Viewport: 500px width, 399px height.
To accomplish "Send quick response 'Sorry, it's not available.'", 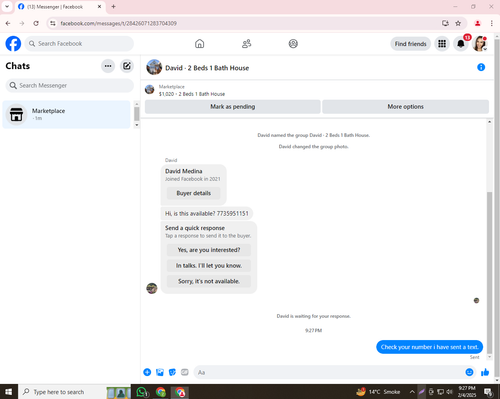I will click(x=209, y=281).
